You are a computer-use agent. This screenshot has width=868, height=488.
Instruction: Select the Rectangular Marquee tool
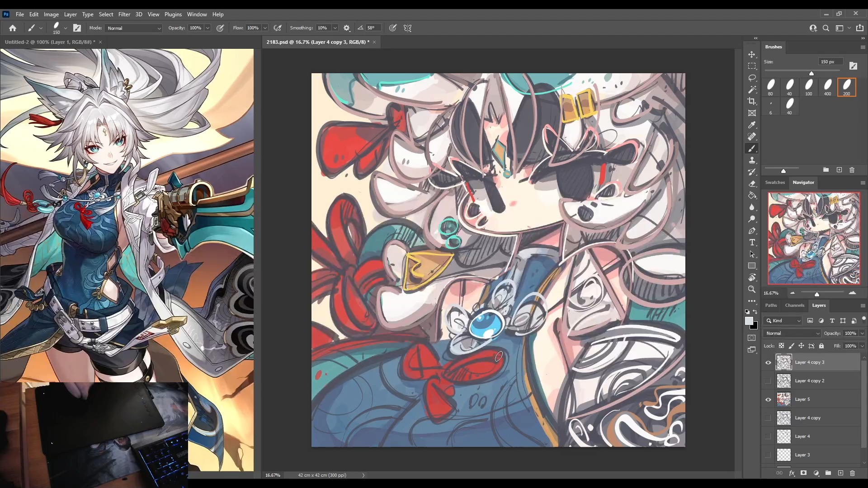(x=752, y=66)
